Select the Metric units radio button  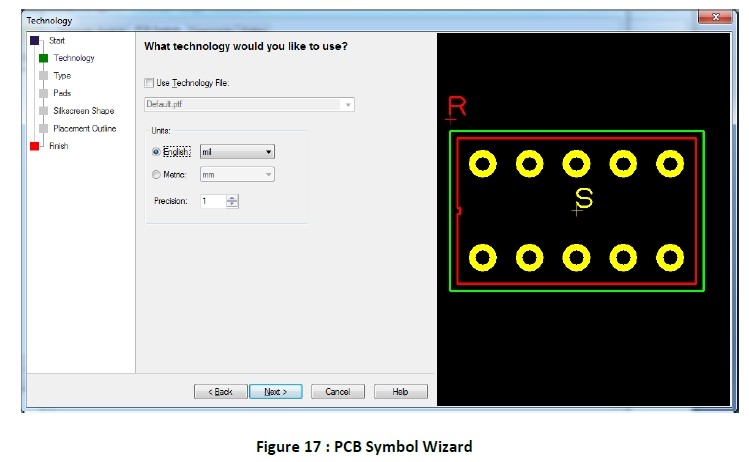click(x=156, y=174)
